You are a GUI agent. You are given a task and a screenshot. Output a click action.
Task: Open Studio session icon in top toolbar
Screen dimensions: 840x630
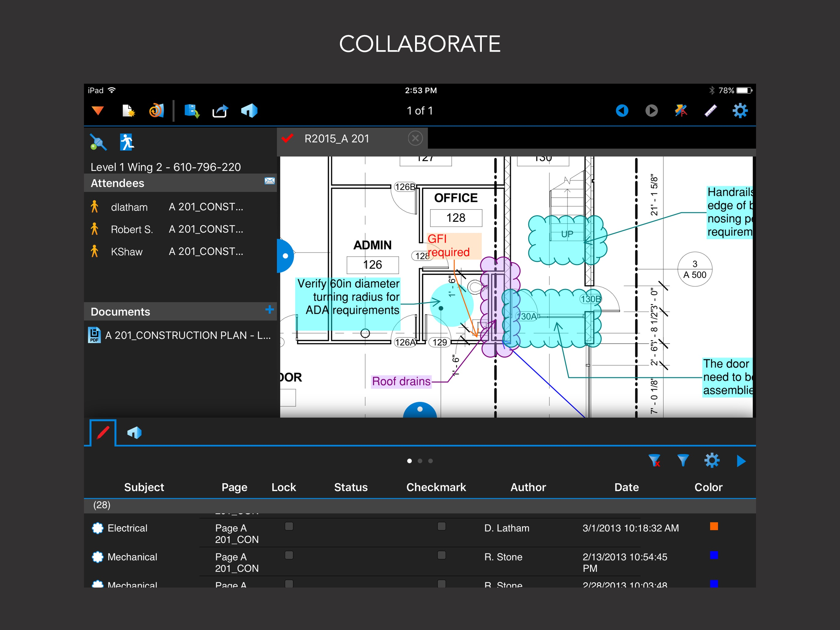(249, 110)
